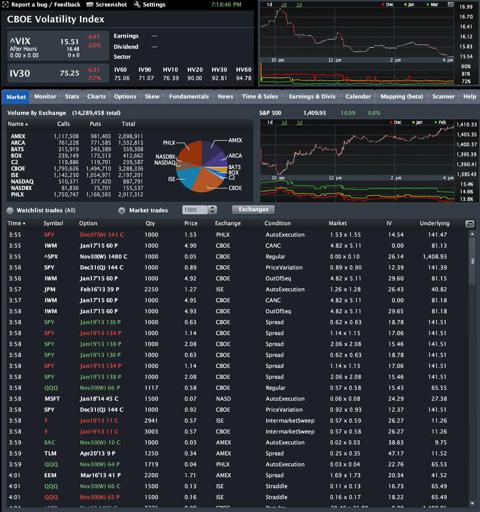Click the Exchanges button
The width and height of the screenshot is (480, 512).
coord(253,209)
